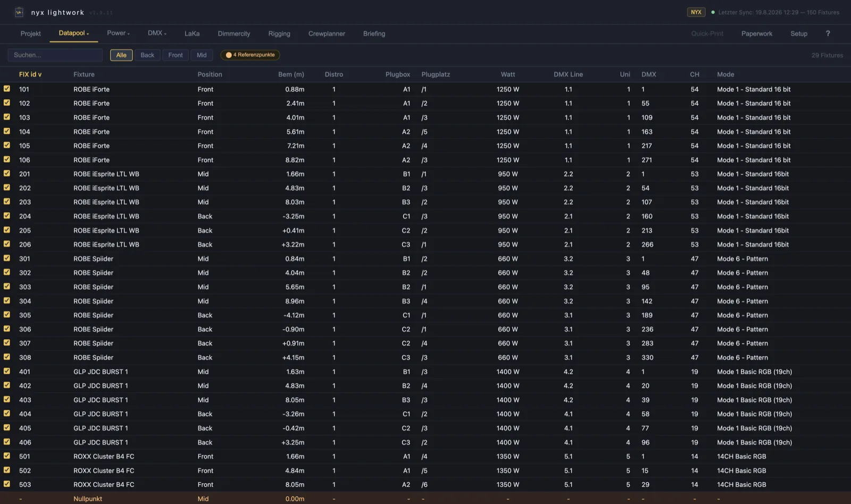This screenshot has width=851, height=504.
Task: Open the LaKa tab
Action: click(x=192, y=33)
